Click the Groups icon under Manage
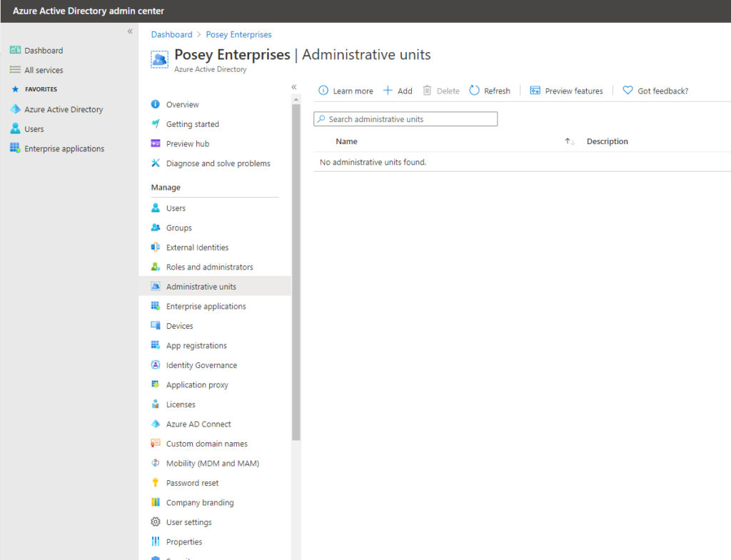 coord(155,228)
